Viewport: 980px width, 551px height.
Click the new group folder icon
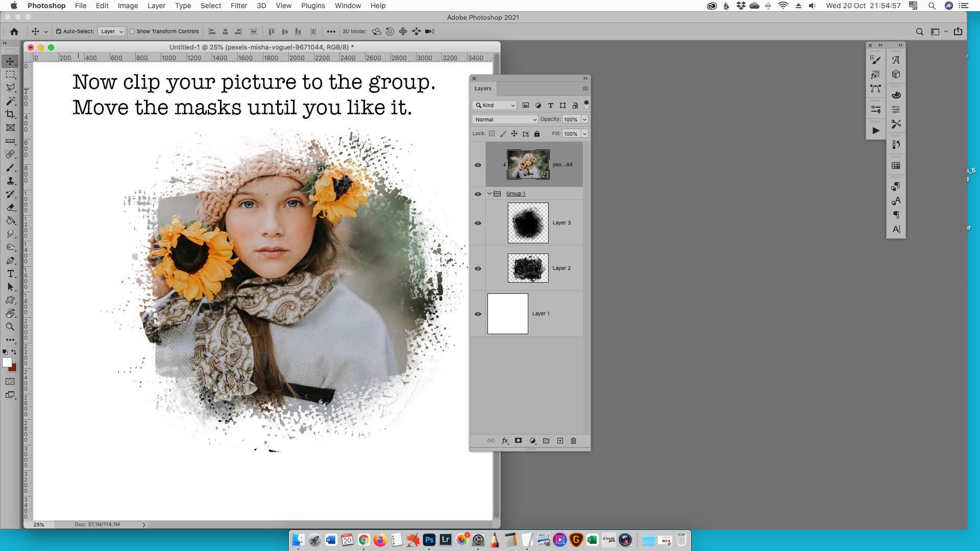(x=546, y=441)
